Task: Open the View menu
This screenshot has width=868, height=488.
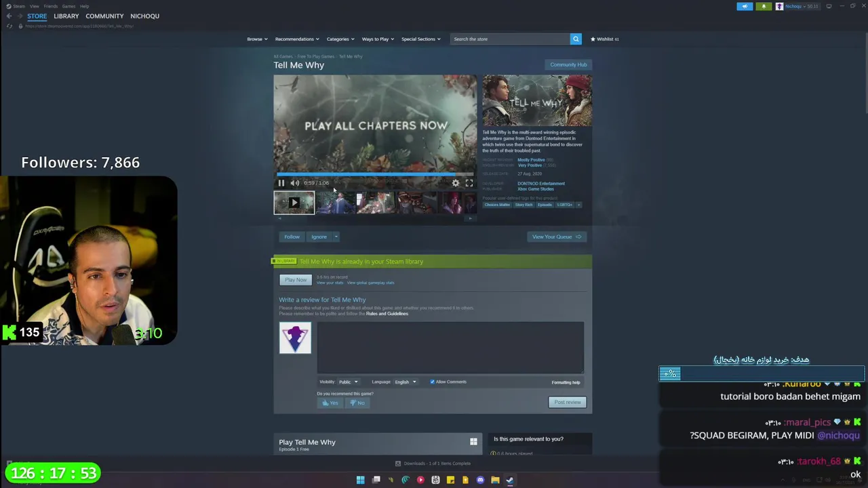Action: point(34,6)
